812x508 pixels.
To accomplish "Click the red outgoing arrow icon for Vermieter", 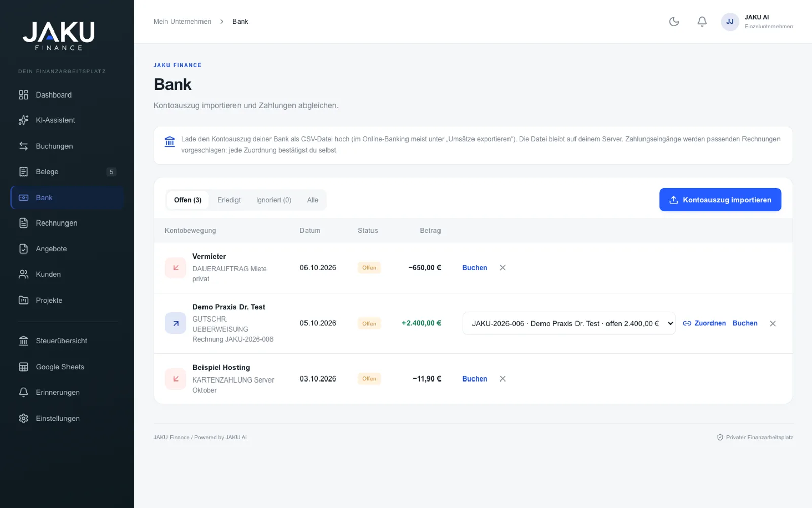I will click(x=176, y=268).
